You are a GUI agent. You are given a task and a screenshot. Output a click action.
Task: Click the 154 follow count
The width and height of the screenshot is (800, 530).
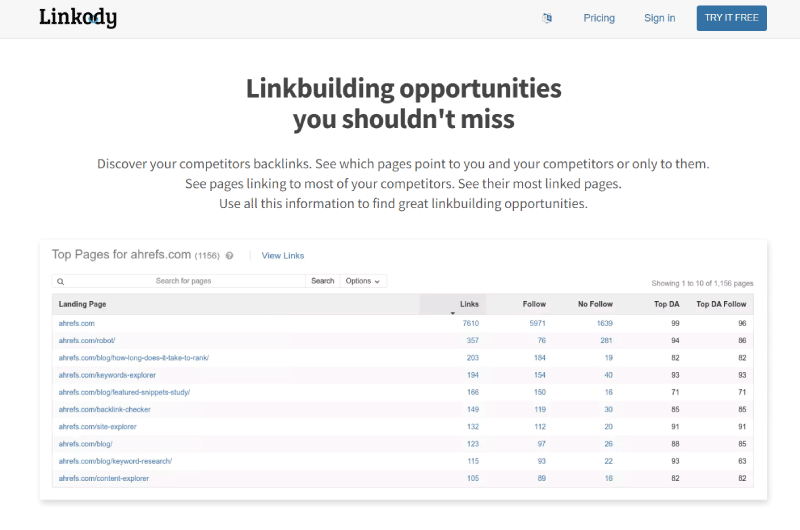[x=540, y=375]
